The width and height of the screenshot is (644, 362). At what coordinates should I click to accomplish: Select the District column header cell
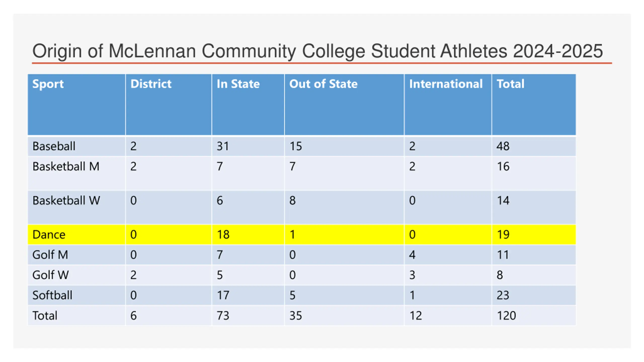pos(169,105)
